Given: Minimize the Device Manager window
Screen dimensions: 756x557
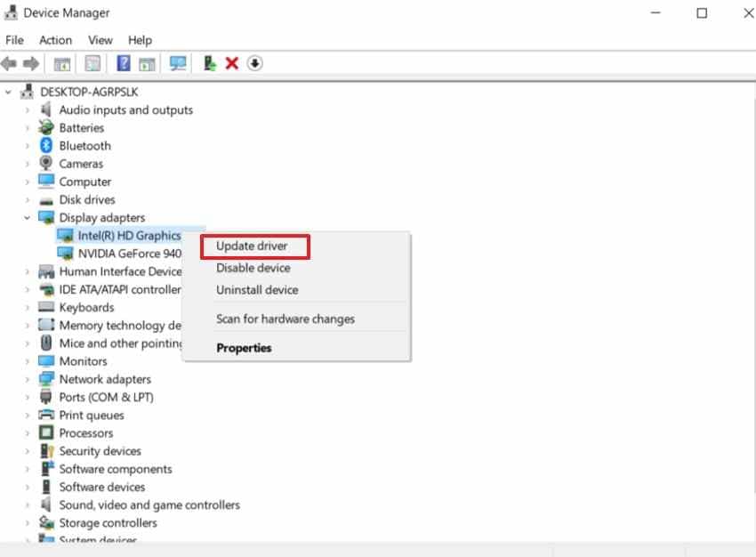Looking at the screenshot, I should click(655, 13).
